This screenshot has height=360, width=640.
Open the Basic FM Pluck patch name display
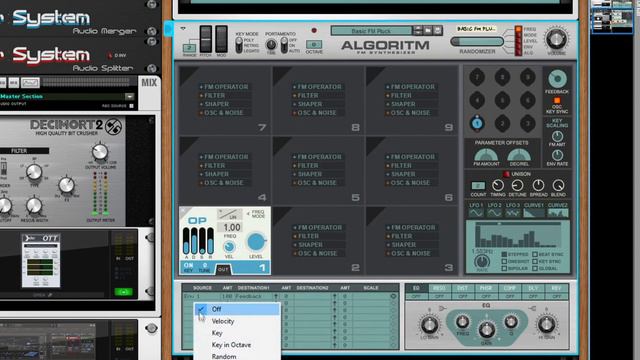(371, 31)
